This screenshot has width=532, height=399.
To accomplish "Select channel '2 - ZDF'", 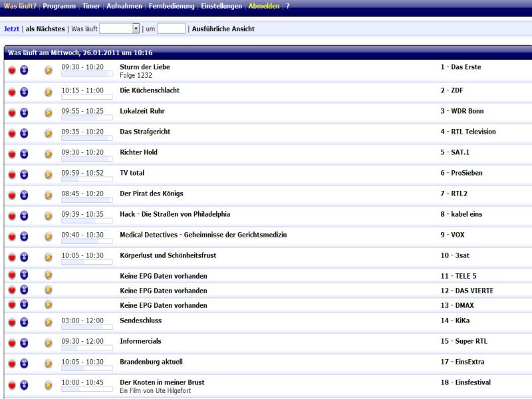I will coord(452,90).
